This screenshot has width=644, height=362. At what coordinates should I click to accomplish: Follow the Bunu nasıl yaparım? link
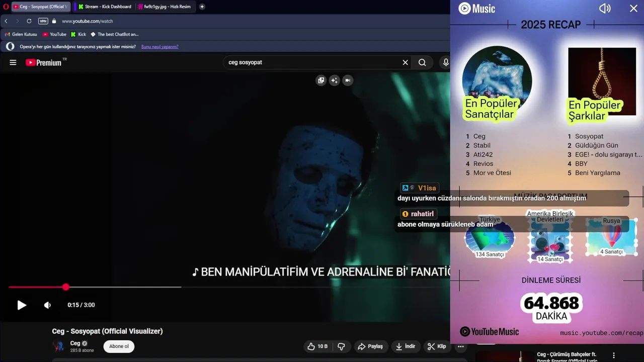point(159,47)
